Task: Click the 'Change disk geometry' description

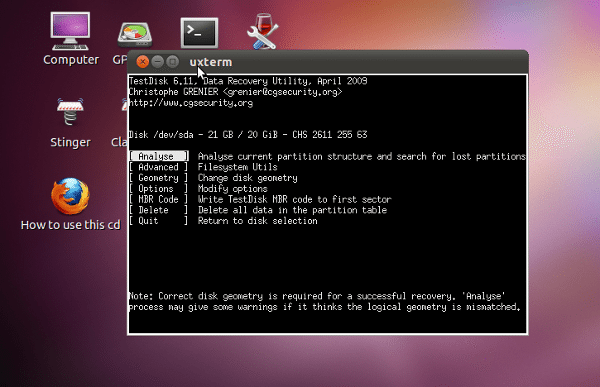Action: click(248, 178)
